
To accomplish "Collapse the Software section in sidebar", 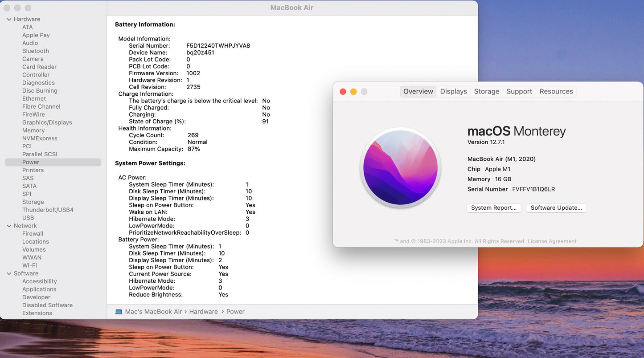I will point(9,273).
